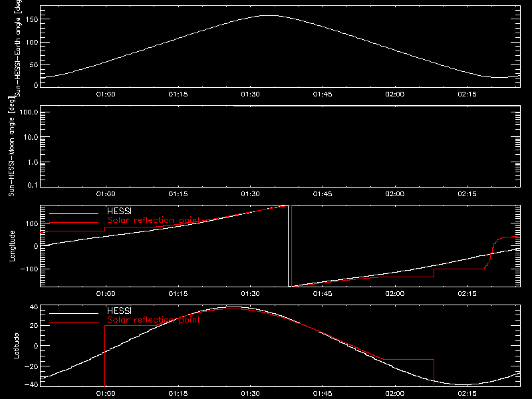The width and height of the screenshot is (532, 399).
Task: Click 02:15 label of the Longitude plot
Action: (x=467, y=294)
